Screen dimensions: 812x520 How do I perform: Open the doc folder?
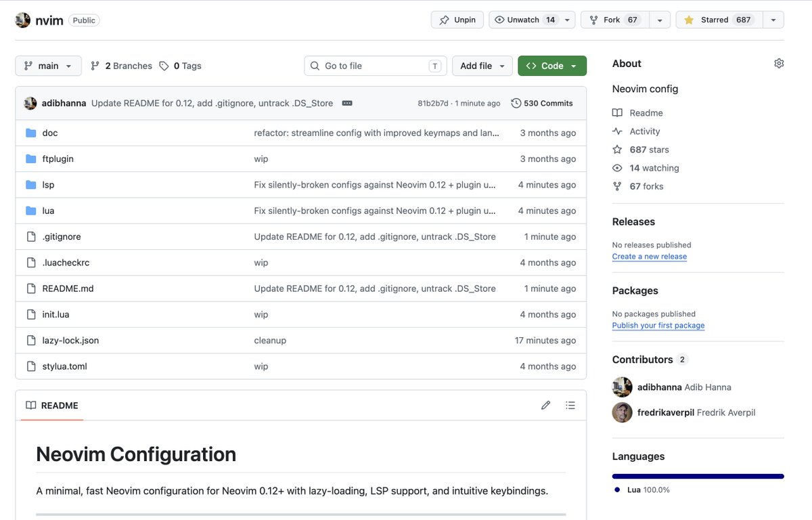click(50, 133)
